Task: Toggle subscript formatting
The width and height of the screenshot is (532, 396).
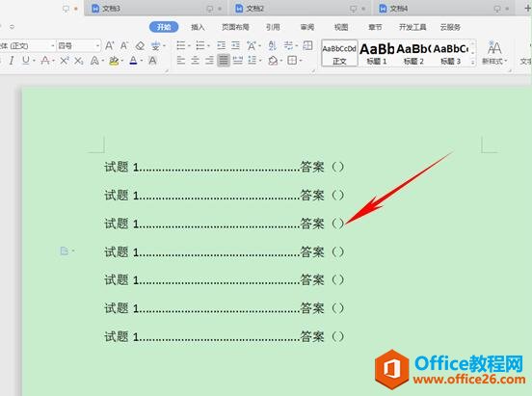Action: [x=79, y=61]
